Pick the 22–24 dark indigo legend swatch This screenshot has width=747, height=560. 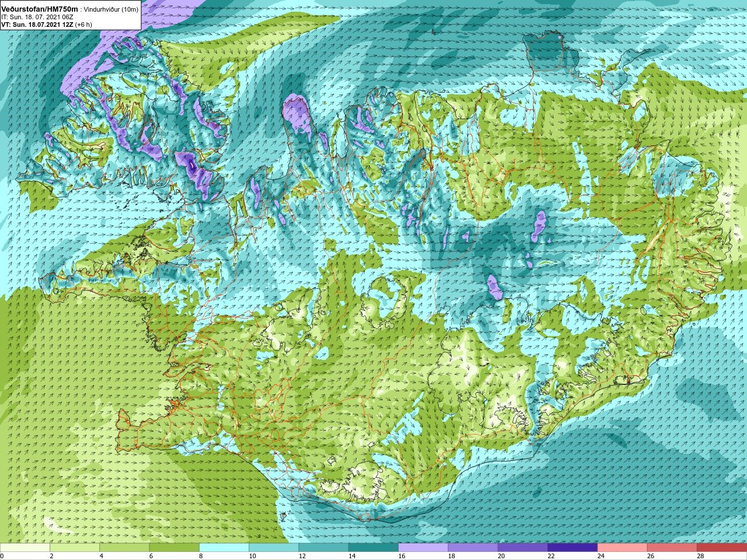pos(573,548)
